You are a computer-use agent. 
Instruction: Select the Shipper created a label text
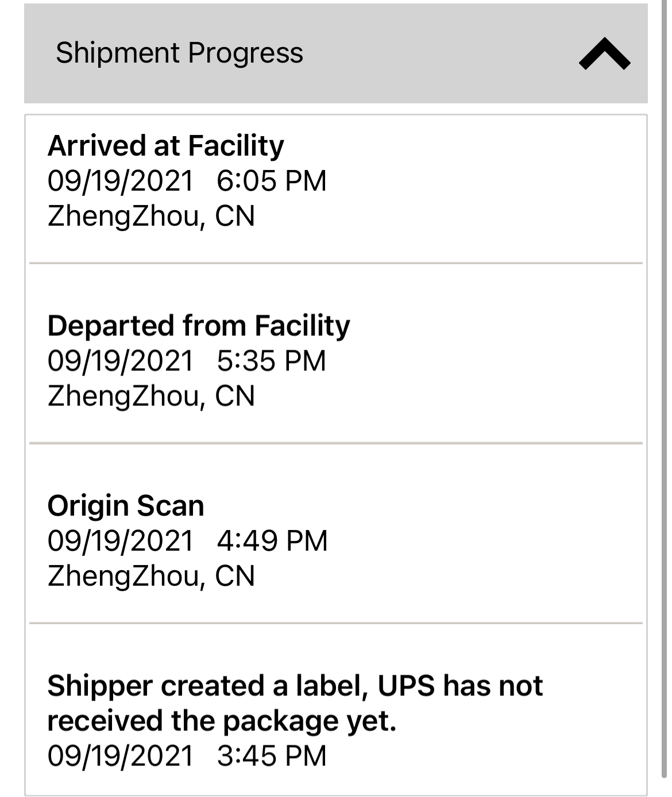207,686
